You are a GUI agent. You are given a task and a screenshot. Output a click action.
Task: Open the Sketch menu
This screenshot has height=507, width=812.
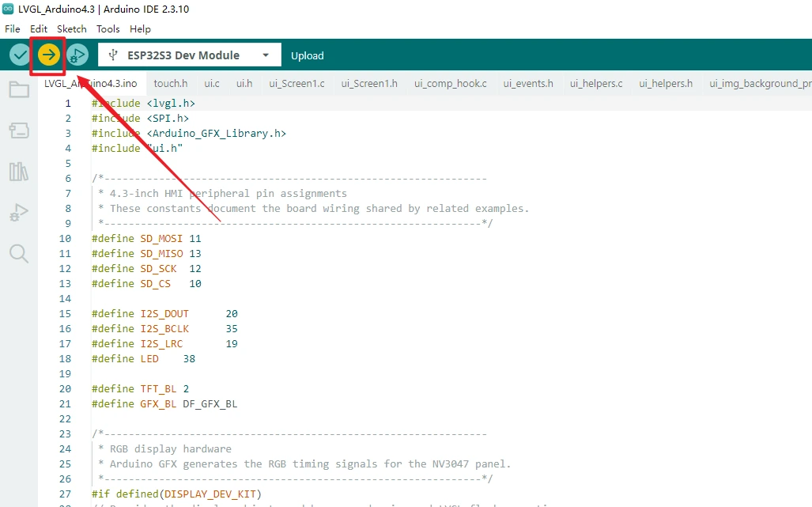click(x=71, y=29)
